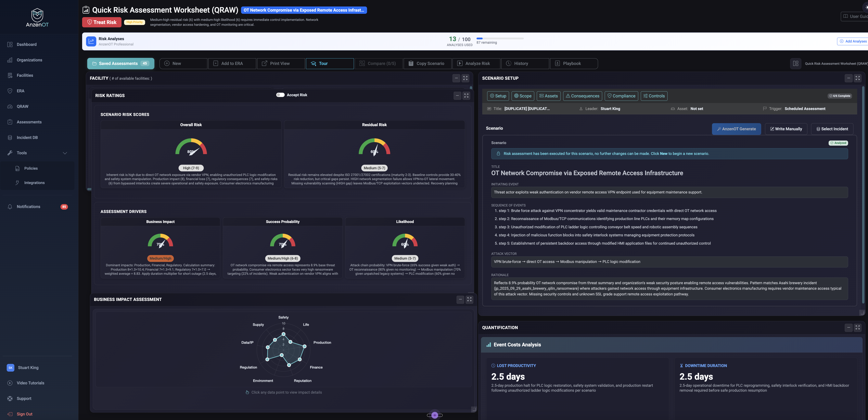The height and width of the screenshot is (420, 868).
Task: Open the layout grid icon near top right
Action: coord(795,63)
